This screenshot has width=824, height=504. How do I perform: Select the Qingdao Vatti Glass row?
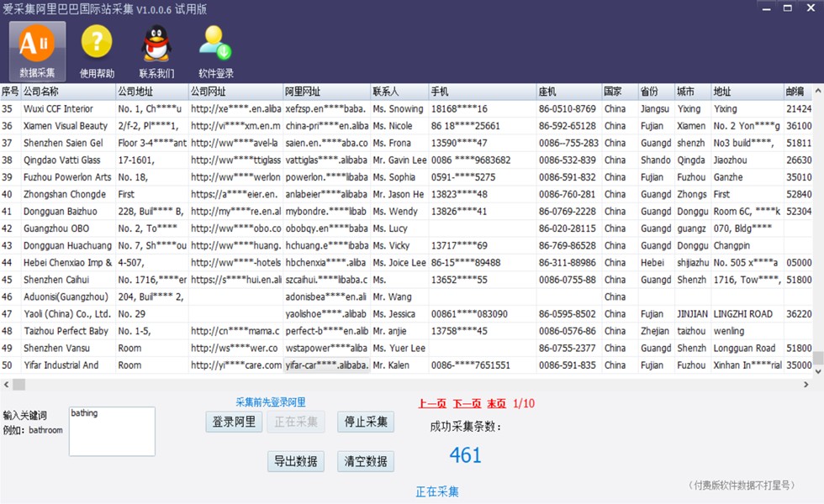[x=406, y=160]
